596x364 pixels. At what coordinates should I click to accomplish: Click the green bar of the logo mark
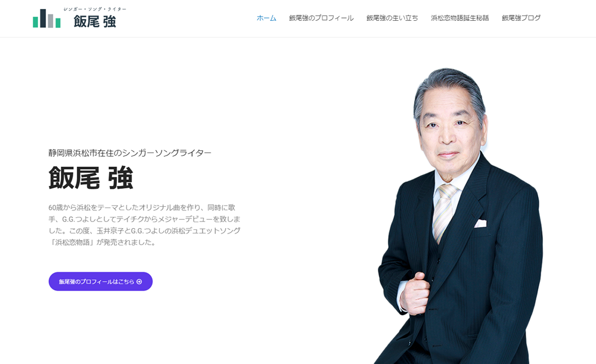(x=35, y=22)
